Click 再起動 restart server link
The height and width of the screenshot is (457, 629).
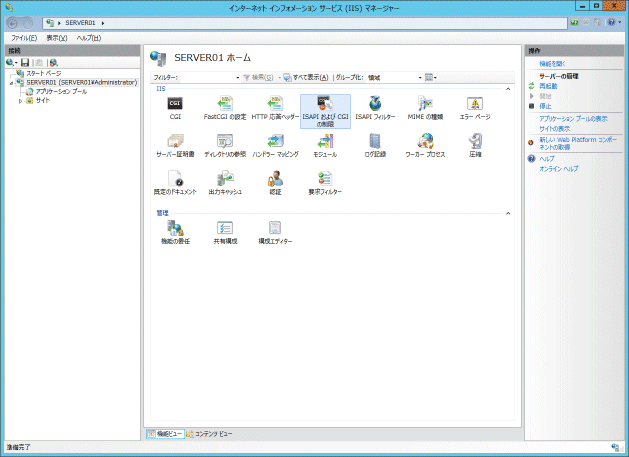(x=548, y=86)
